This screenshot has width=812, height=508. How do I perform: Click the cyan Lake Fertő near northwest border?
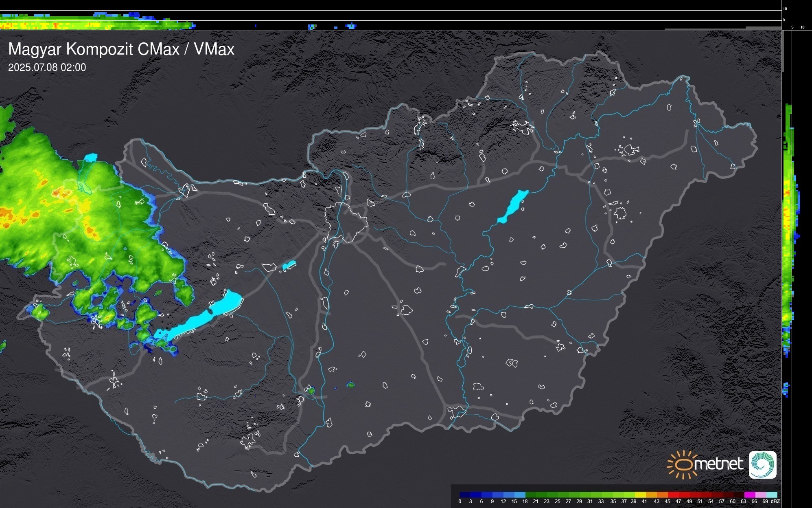tap(91, 157)
